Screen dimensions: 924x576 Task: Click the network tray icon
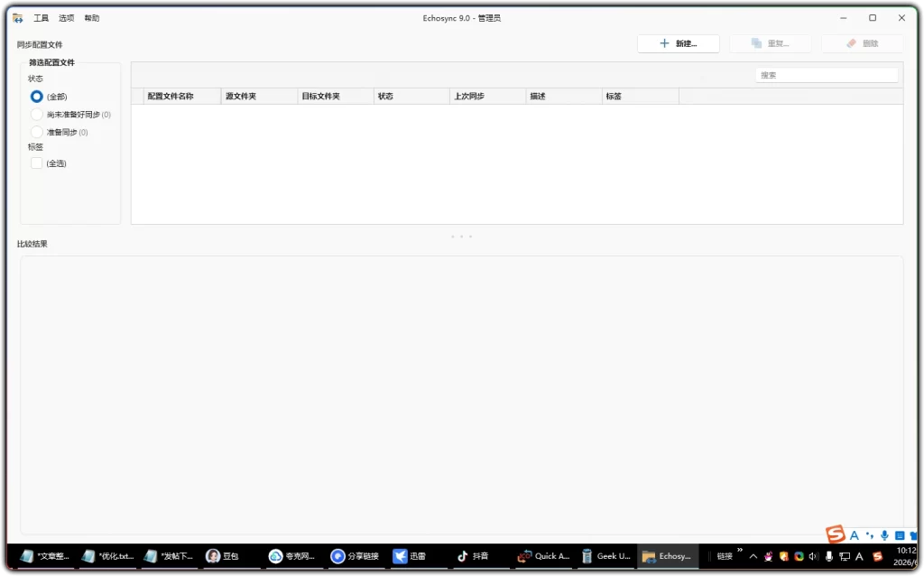(x=845, y=556)
